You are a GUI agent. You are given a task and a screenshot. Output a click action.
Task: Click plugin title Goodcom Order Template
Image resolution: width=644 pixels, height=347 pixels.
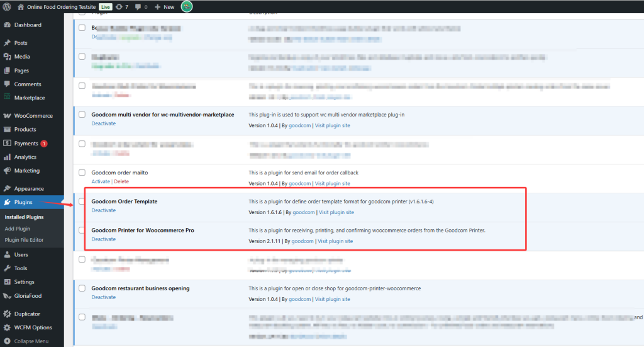coord(125,202)
